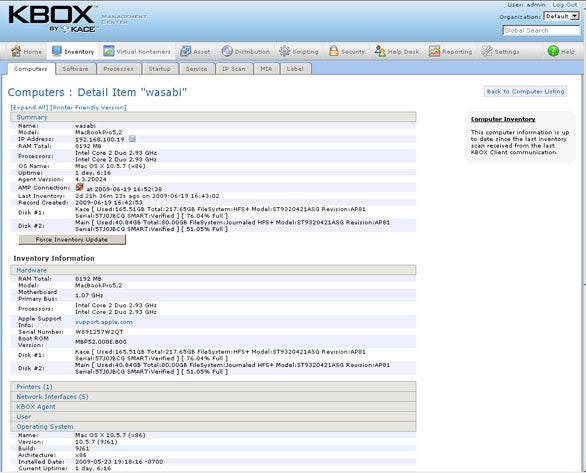Expand the Printers (1) section
Viewport: 586px width, 473px height.
pyautogui.click(x=213, y=387)
